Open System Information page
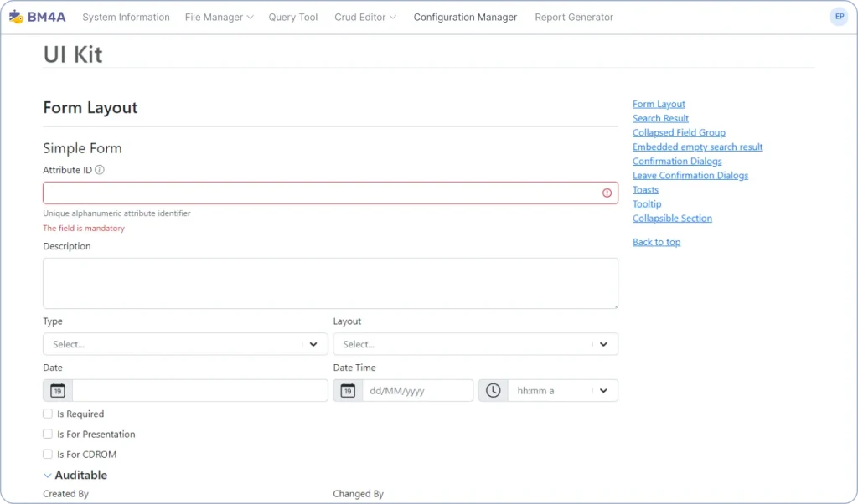This screenshot has height=504, width=858. click(126, 18)
